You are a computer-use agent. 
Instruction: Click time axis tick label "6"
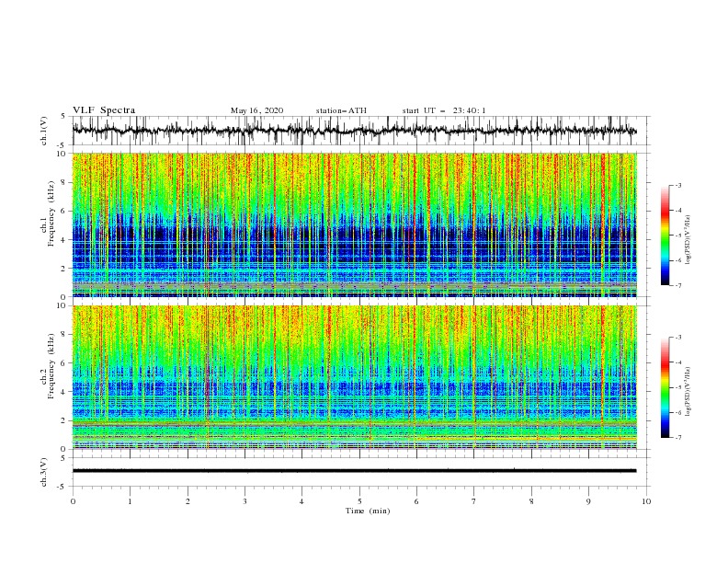coord(416,501)
